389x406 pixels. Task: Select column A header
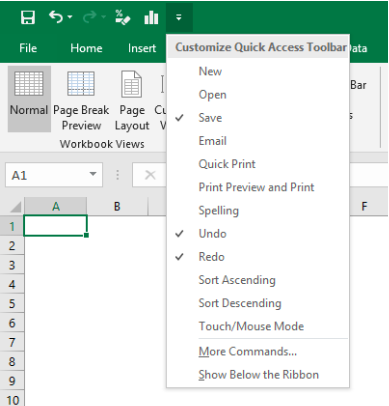(56, 206)
